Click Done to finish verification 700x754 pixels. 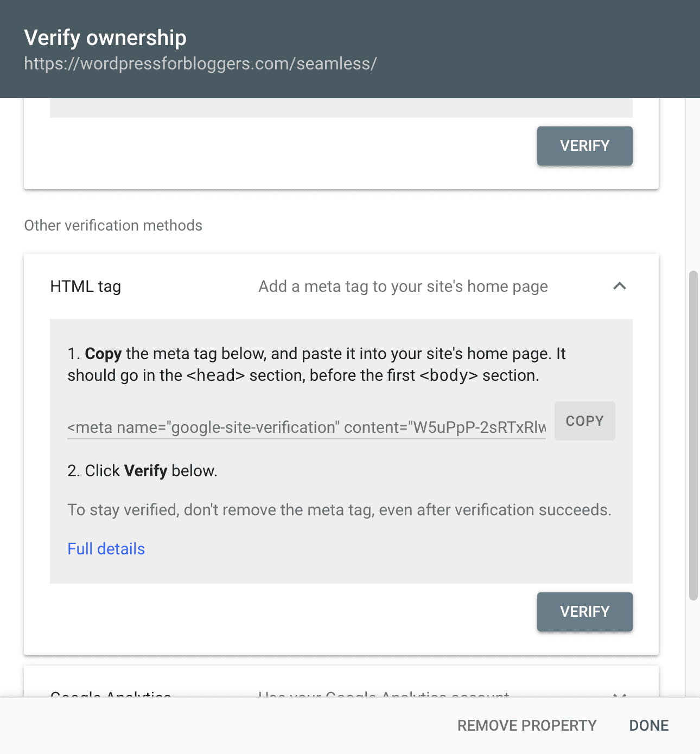click(648, 725)
